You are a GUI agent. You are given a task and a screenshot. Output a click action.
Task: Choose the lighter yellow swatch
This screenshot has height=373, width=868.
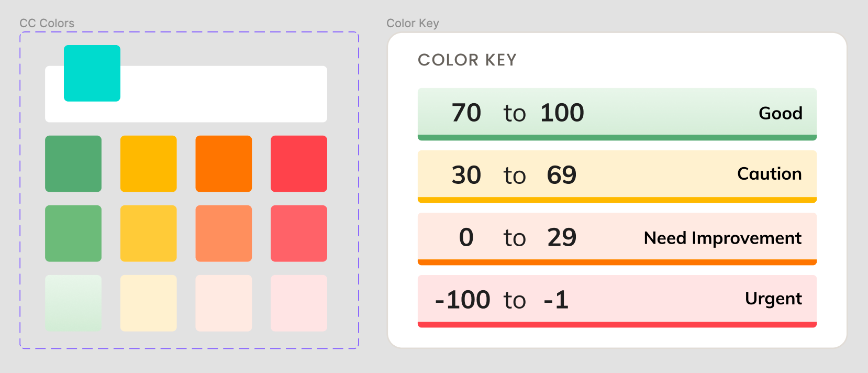point(149,234)
